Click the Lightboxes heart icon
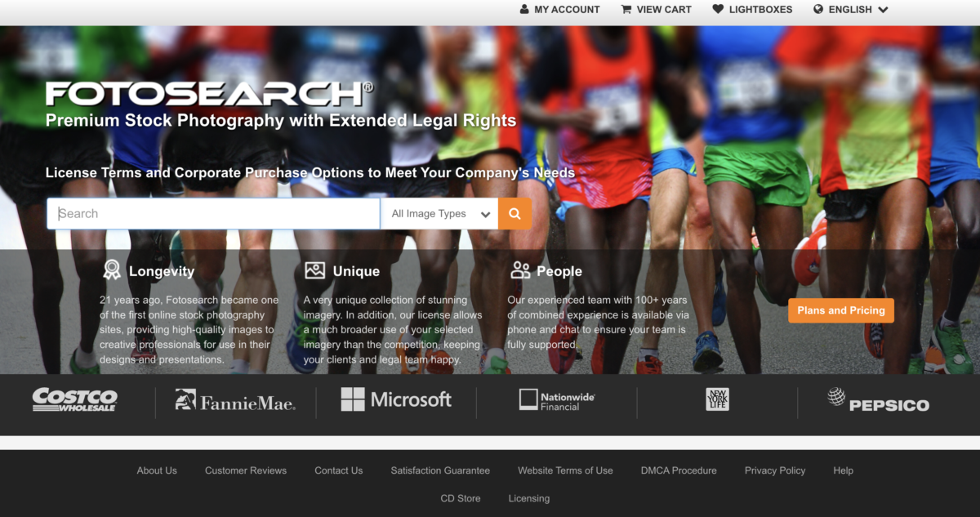980x517 pixels. pyautogui.click(x=719, y=9)
